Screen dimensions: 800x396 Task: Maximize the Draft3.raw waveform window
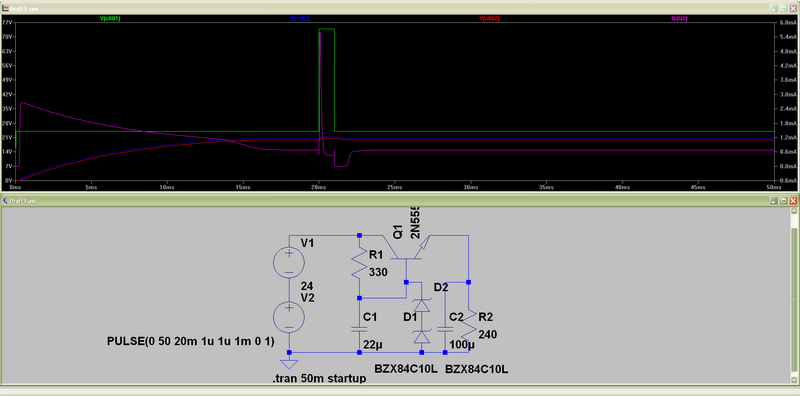coord(783,9)
